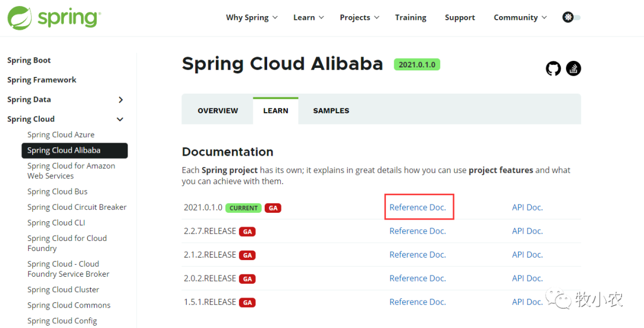Select Spring Cloud Bus in the sidebar
644x328 pixels.
pyautogui.click(x=57, y=191)
